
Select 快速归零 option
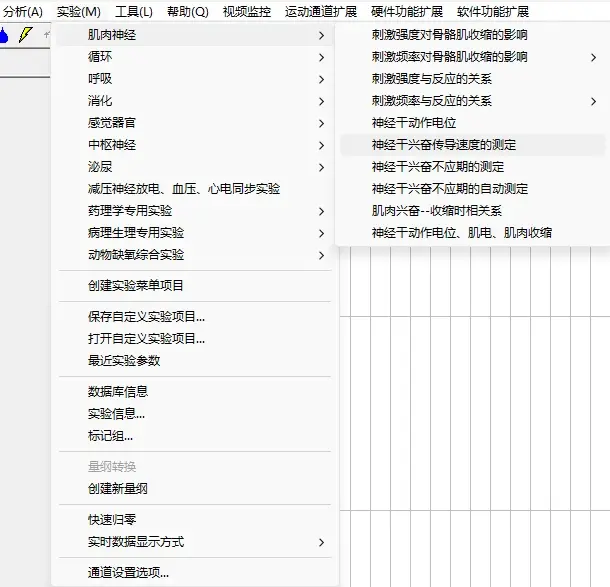[112, 520]
